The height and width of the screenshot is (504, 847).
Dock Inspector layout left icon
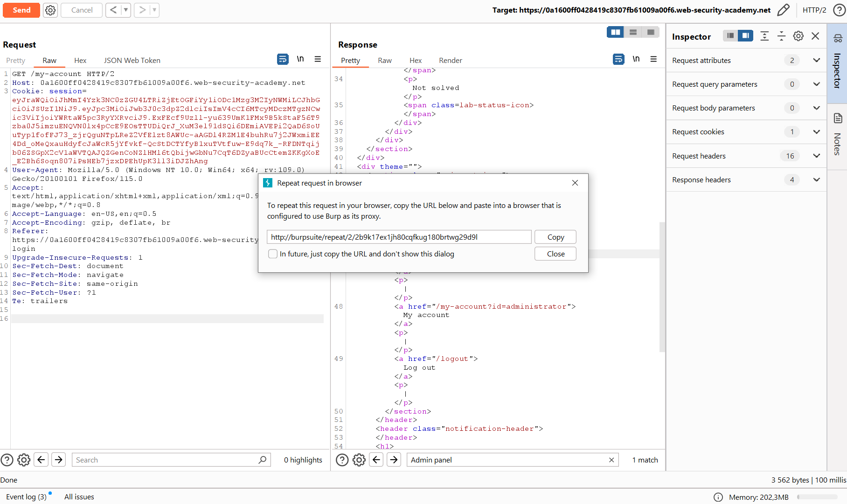(730, 35)
